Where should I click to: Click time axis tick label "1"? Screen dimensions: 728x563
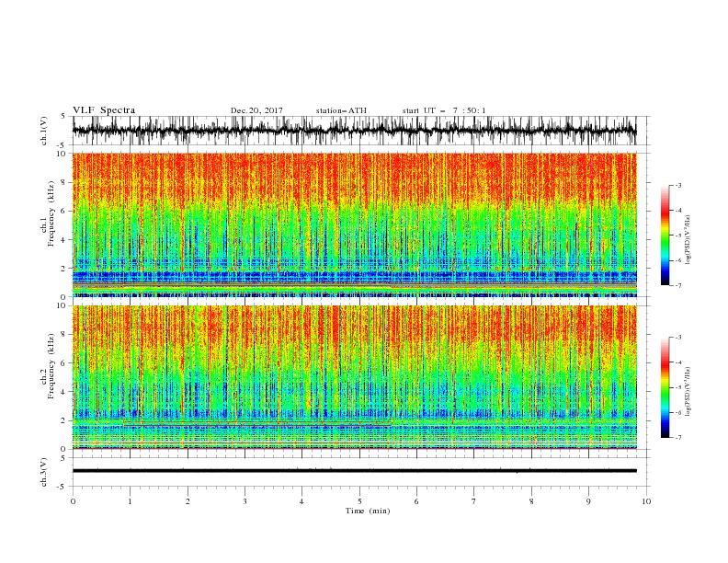click(x=130, y=501)
